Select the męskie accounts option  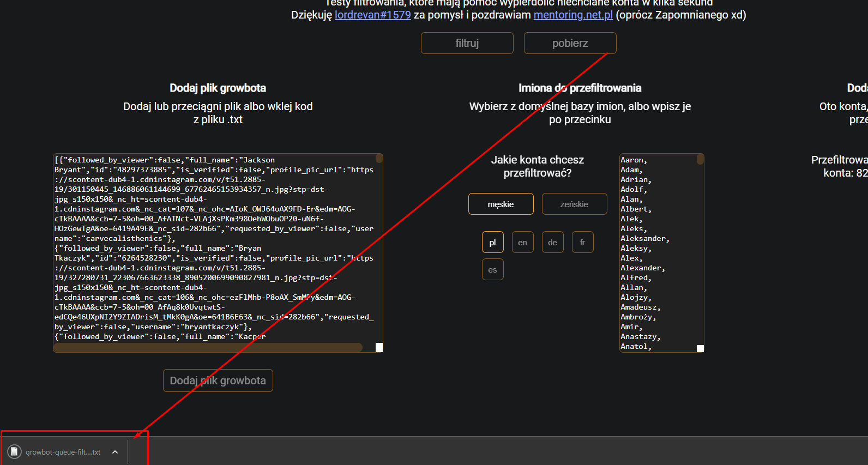point(501,204)
